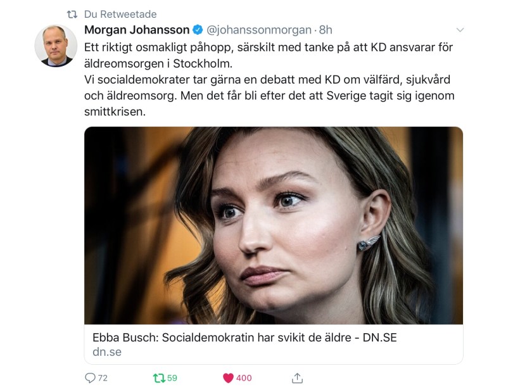Click the blue verified badge

(x=198, y=30)
